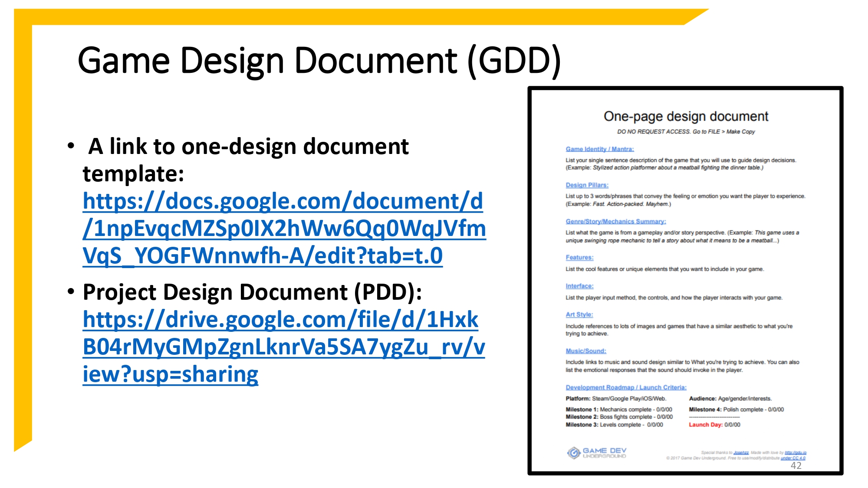Click the under CC 4.0 license link
This screenshot has height=488, width=868.
(x=792, y=458)
